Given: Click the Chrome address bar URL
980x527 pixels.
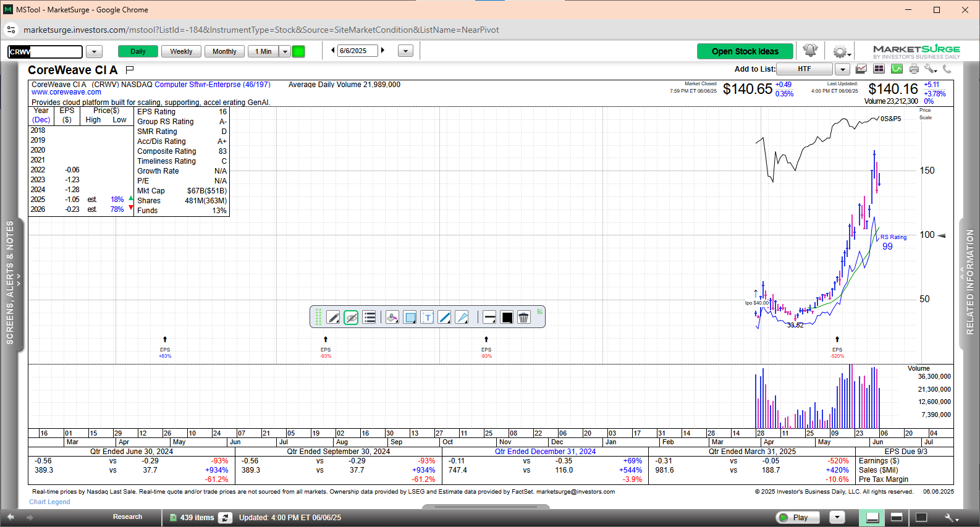Looking at the screenshot, I should click(261, 30).
